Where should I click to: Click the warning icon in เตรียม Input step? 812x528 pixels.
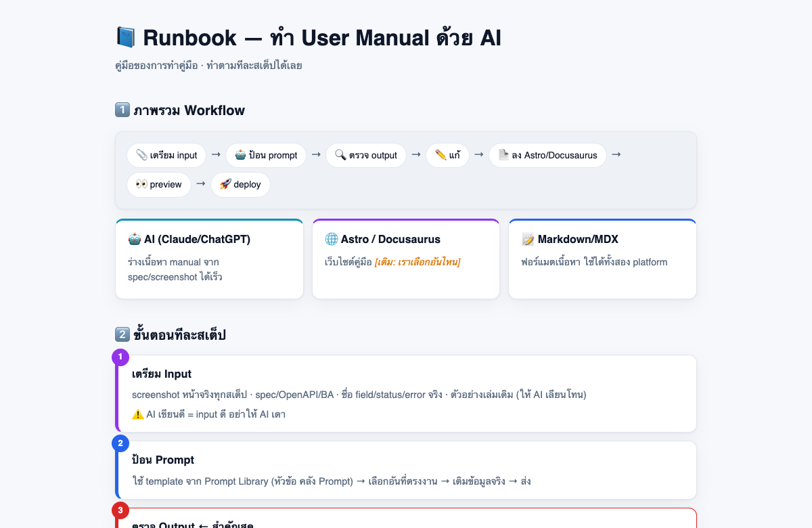[x=137, y=414]
